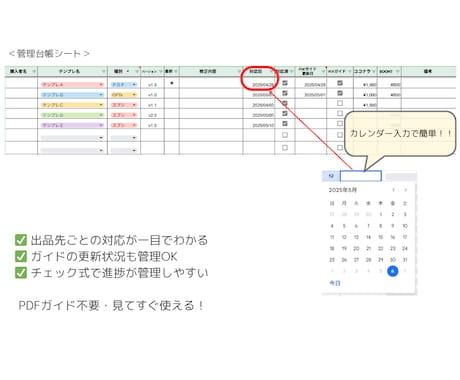Open the filter icon in ココナラ header

(374, 71)
